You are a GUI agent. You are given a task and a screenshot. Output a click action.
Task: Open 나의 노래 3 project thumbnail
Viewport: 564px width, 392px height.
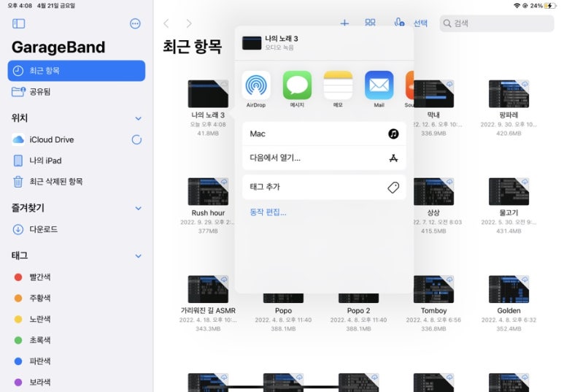208,94
